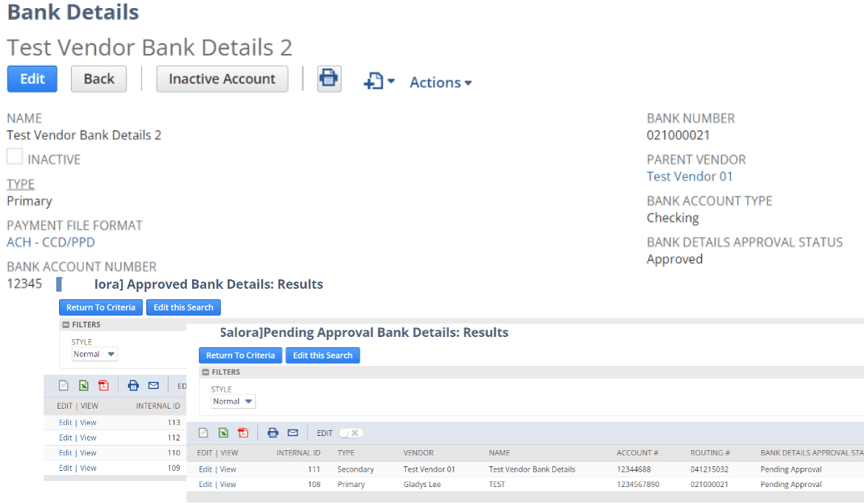Screen dimensions: 864x504
Task: Check the INACTIVE checkbox
Action: (x=15, y=157)
